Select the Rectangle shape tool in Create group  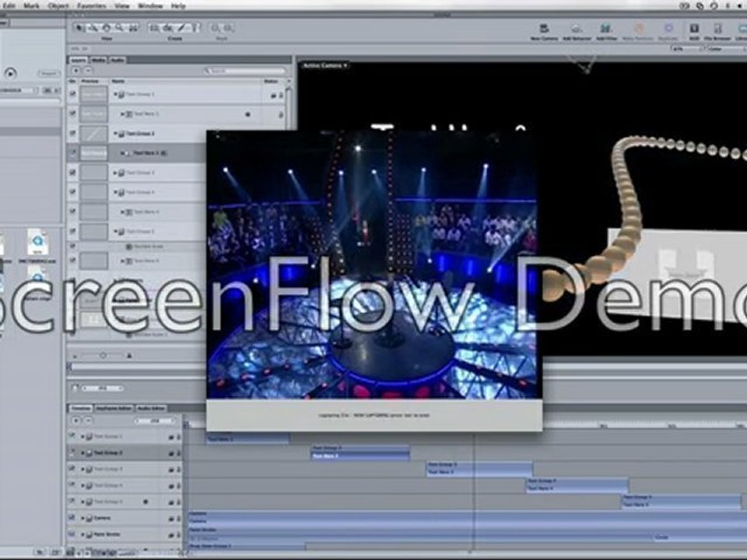(x=155, y=28)
